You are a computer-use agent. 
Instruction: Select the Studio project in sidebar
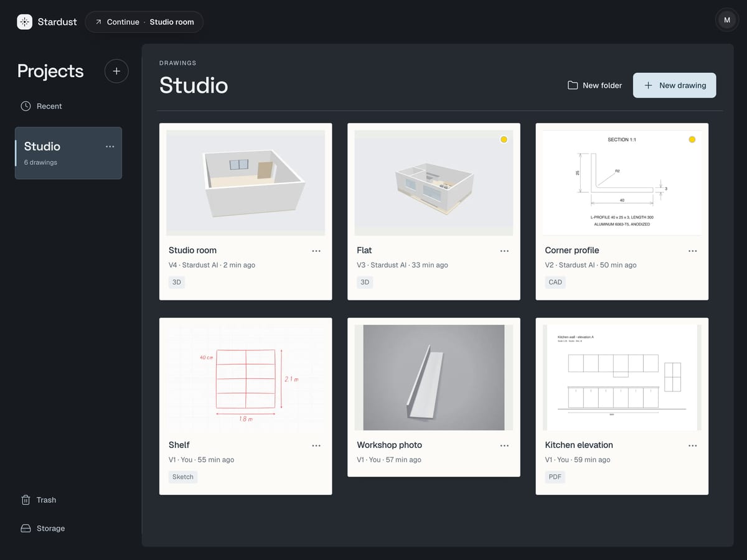click(68, 153)
